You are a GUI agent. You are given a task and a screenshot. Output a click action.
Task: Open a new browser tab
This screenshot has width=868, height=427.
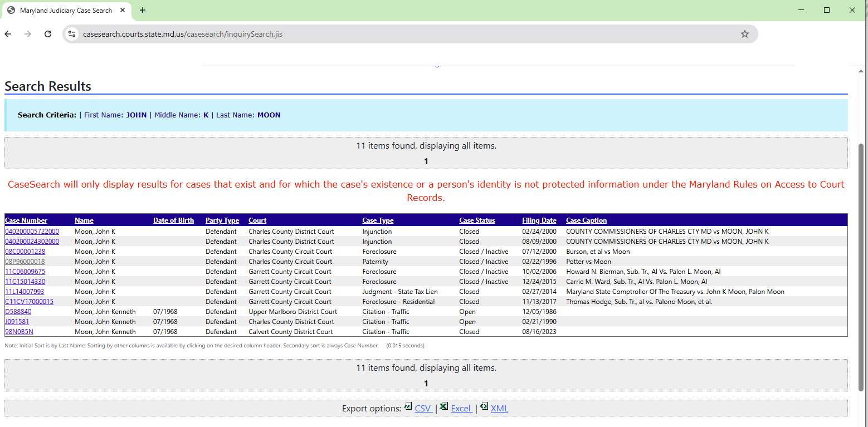(143, 10)
